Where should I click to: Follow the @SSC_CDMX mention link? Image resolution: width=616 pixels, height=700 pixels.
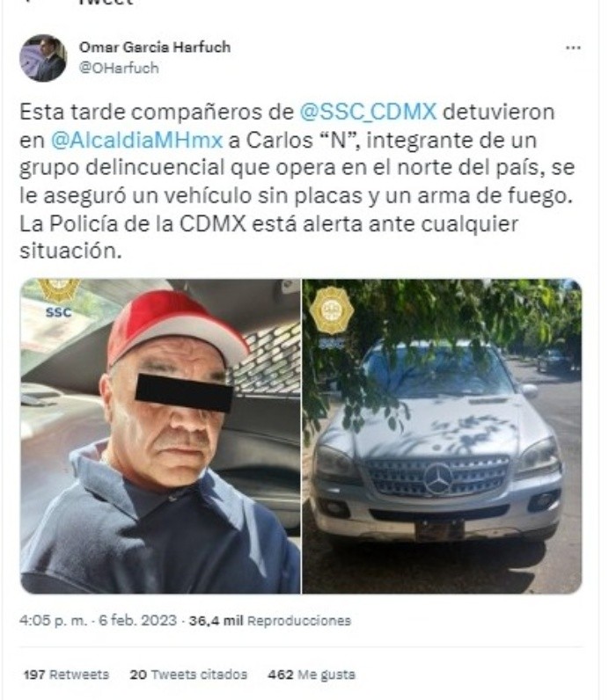368,112
